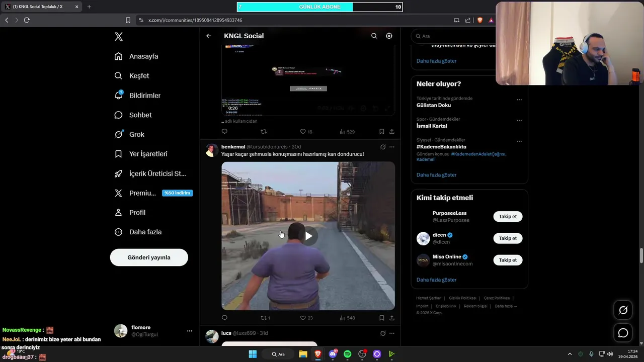Viewport: 644px width, 362px height.
Task: Open floating chat messages button
Action: click(x=623, y=333)
